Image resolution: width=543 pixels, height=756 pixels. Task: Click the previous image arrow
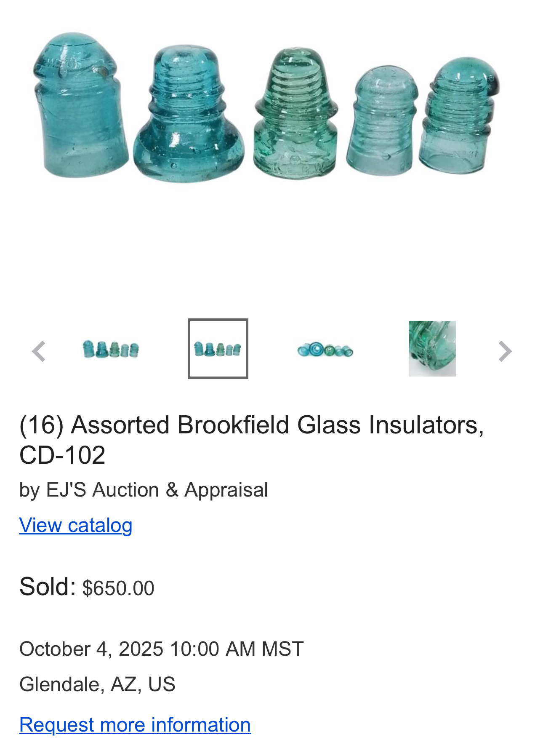[x=39, y=351]
